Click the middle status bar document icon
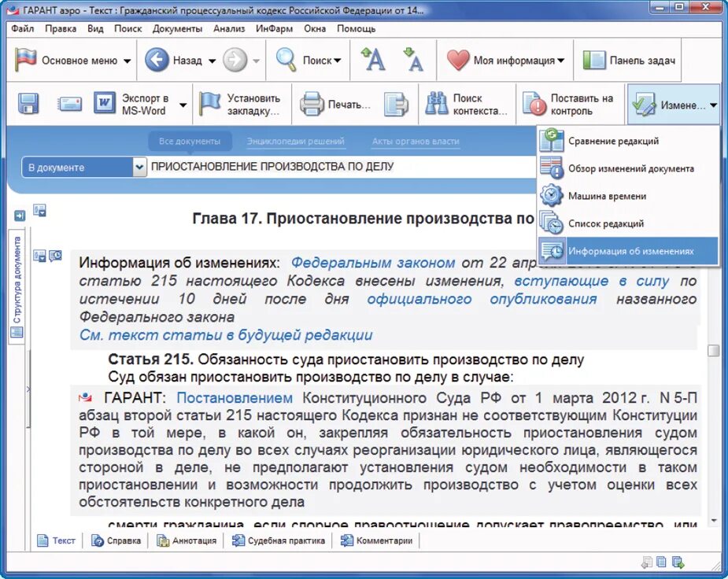Viewport: 728px width, 579px height. 662,562
